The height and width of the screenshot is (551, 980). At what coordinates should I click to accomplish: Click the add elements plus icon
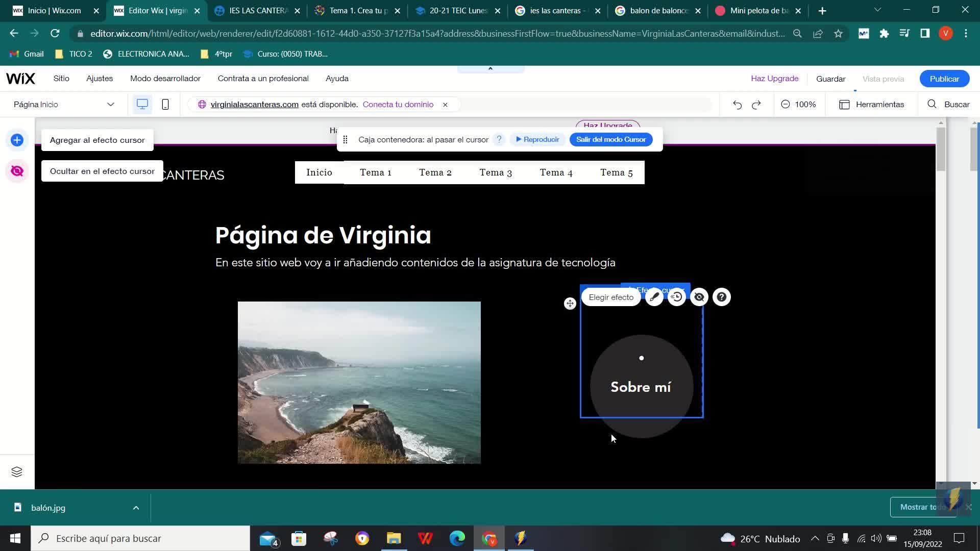[17, 140]
